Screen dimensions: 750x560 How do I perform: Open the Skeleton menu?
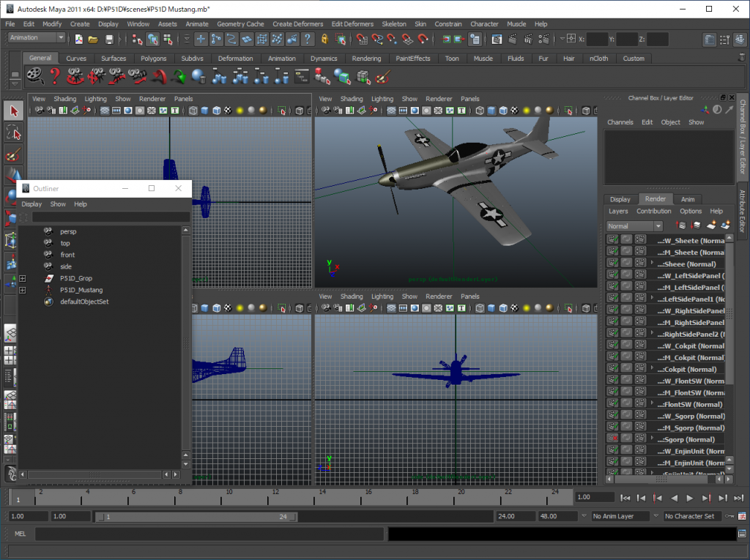click(x=393, y=24)
